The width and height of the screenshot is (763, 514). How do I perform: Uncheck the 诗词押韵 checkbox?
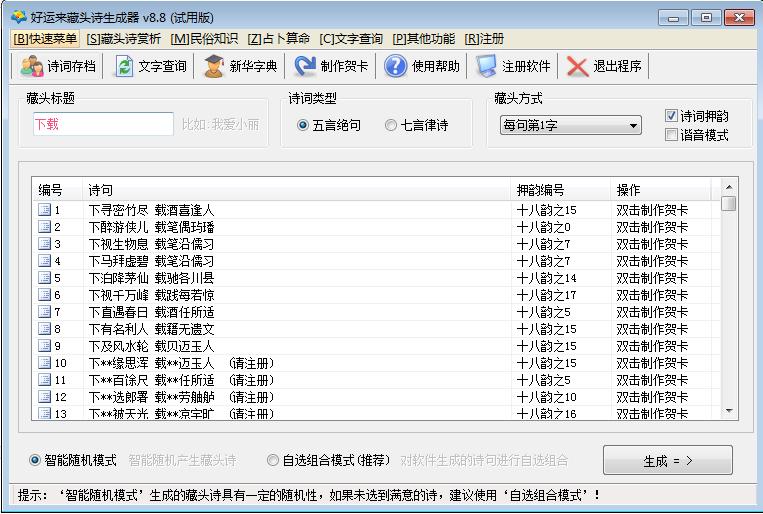pyautogui.click(x=672, y=116)
